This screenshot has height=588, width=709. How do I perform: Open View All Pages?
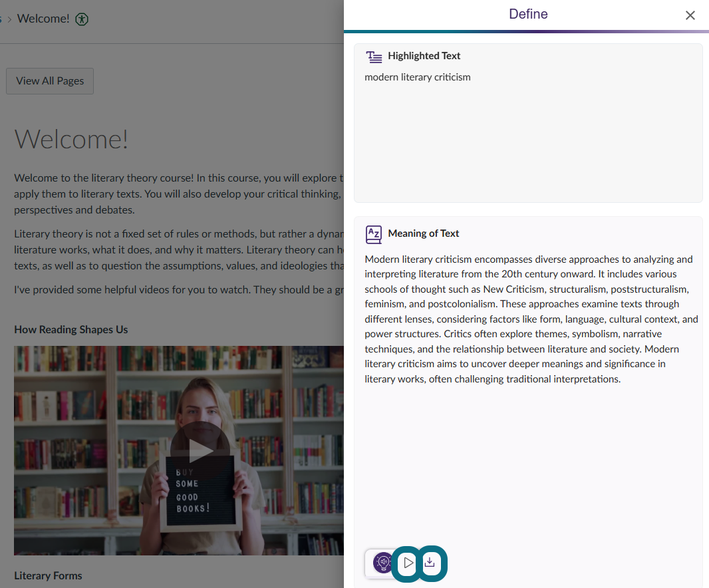(x=50, y=81)
